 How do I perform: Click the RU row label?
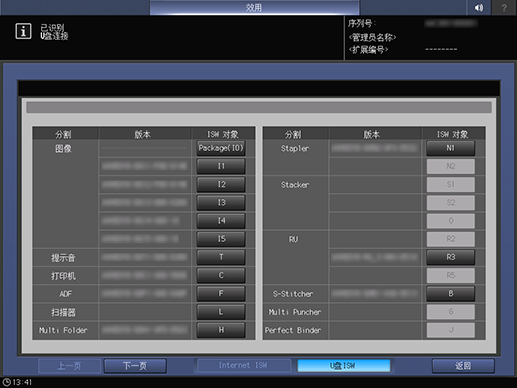pos(293,239)
